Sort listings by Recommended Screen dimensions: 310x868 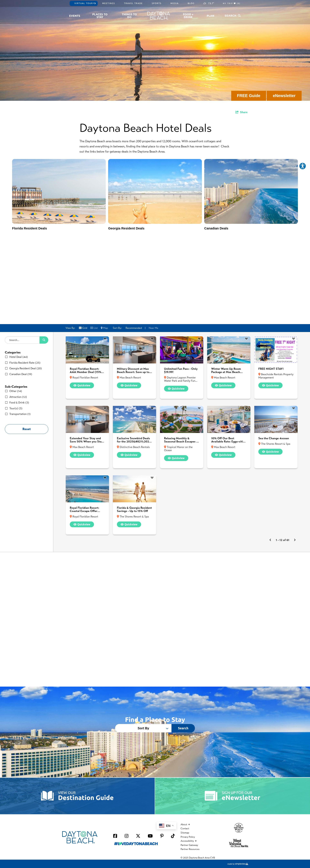point(134,328)
